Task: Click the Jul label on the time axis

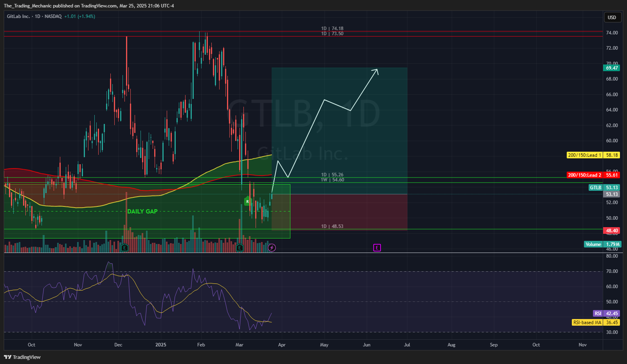Action: 407,345
